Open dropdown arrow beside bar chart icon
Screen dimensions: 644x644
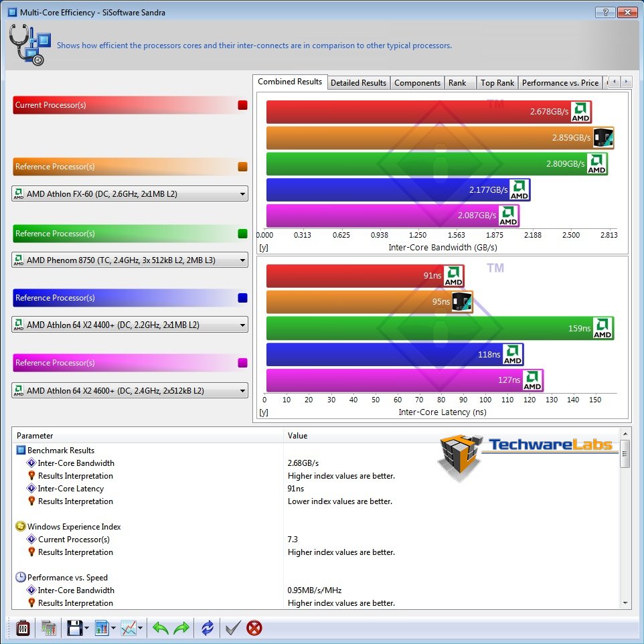pyautogui.click(x=113, y=628)
